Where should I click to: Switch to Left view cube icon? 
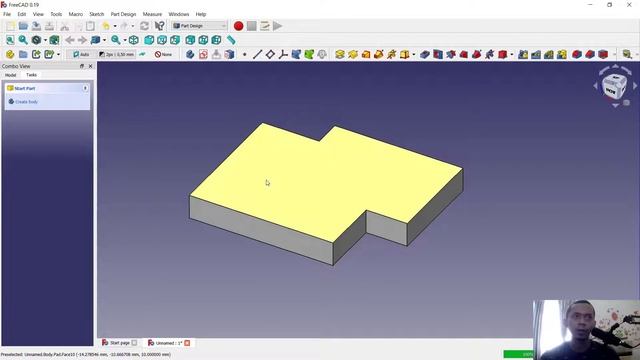[216, 40]
